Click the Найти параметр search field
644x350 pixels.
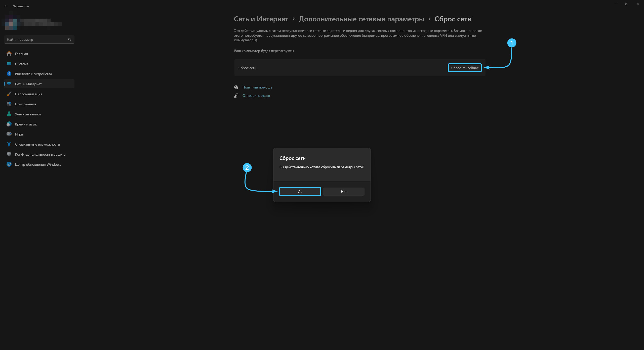(35, 39)
